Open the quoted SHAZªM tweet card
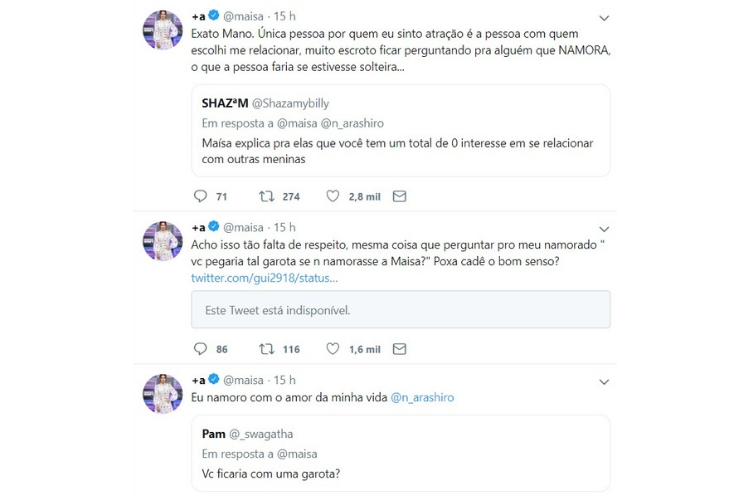The height and width of the screenshot is (500, 750). coord(400,130)
